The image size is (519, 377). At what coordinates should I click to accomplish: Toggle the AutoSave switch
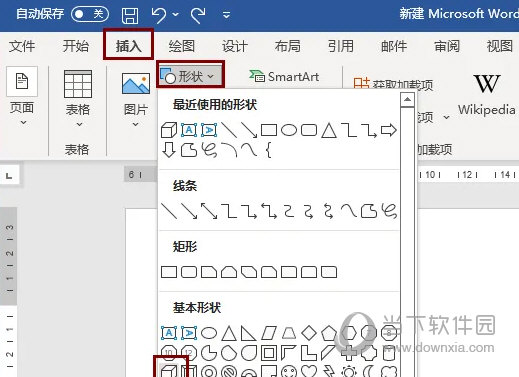pos(90,14)
